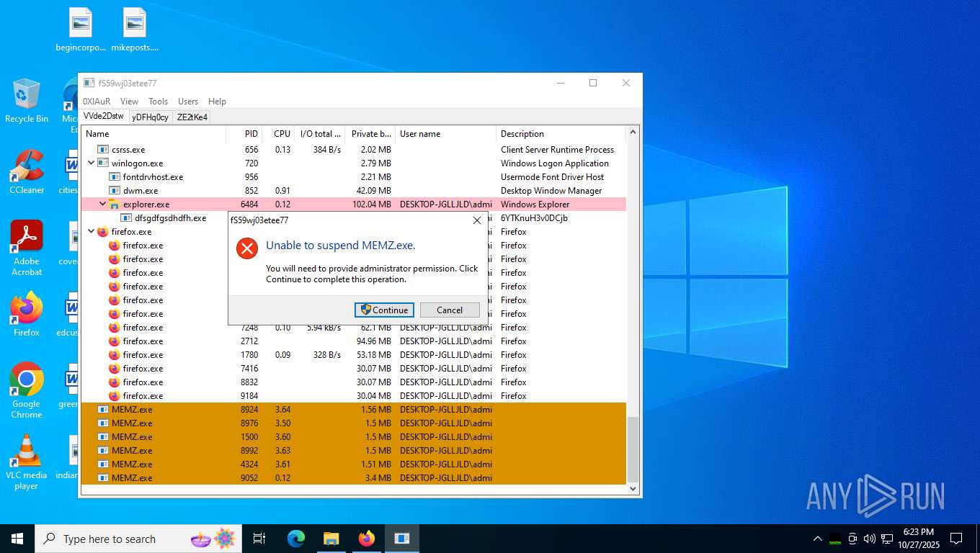
Task: Click the taskbar search box
Action: pyautogui.click(x=139, y=539)
